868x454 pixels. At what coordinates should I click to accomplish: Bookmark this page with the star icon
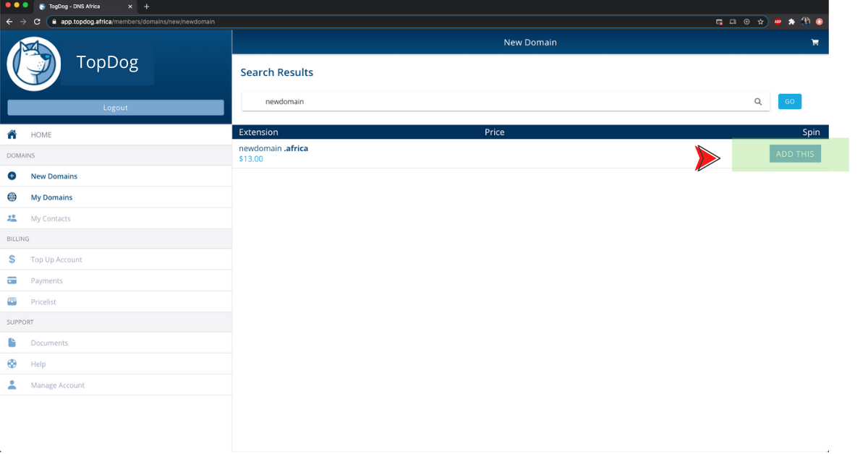pyautogui.click(x=760, y=22)
